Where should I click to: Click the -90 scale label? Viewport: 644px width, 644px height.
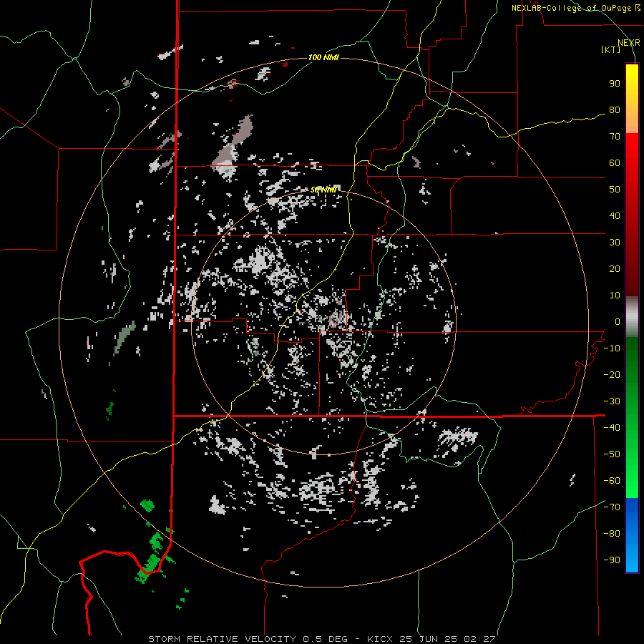(612, 560)
